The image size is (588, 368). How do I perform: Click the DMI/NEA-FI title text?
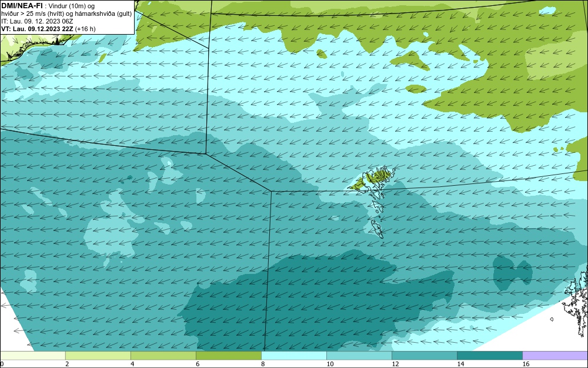coord(22,6)
